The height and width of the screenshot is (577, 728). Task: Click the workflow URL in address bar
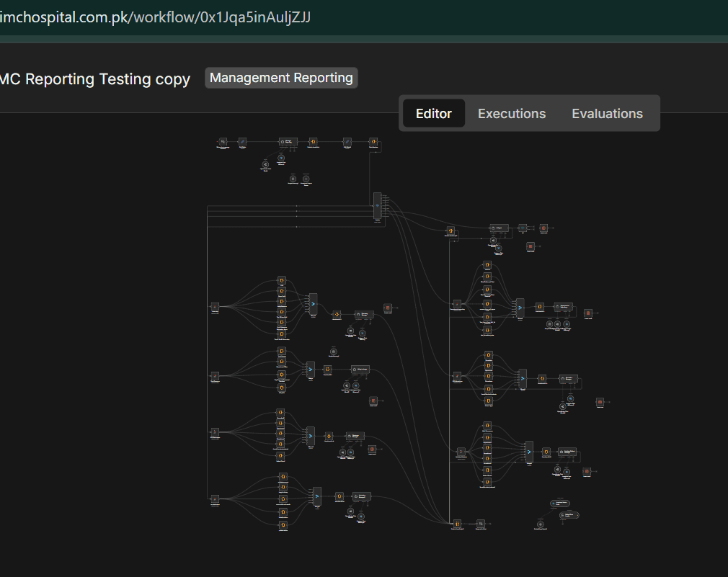[x=155, y=17]
